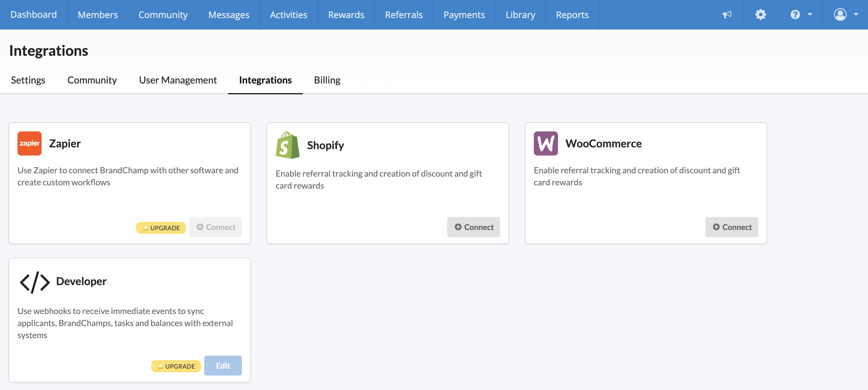Click the user profile avatar icon
This screenshot has width=868, height=390.
click(840, 15)
